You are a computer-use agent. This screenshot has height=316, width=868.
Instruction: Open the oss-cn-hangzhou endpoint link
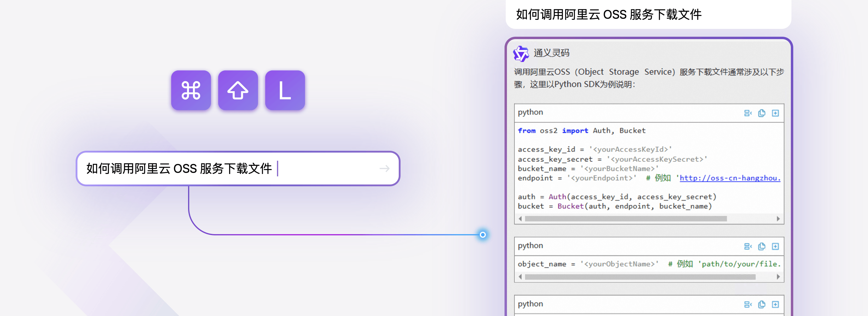pyautogui.click(x=730, y=178)
